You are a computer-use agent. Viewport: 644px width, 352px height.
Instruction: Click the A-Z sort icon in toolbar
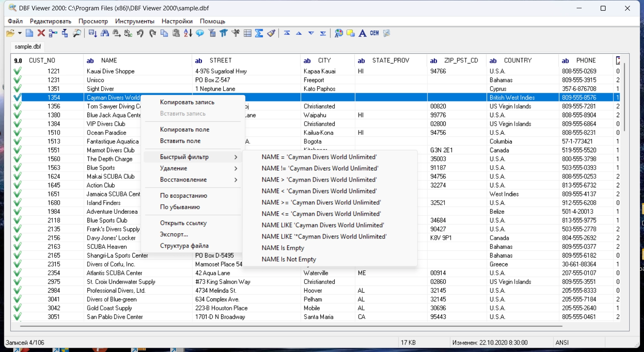188,33
